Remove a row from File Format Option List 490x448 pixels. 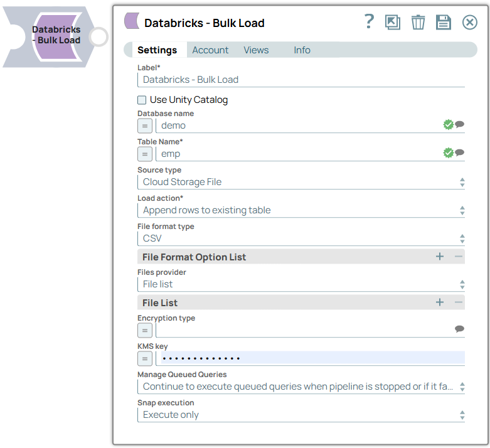click(459, 257)
